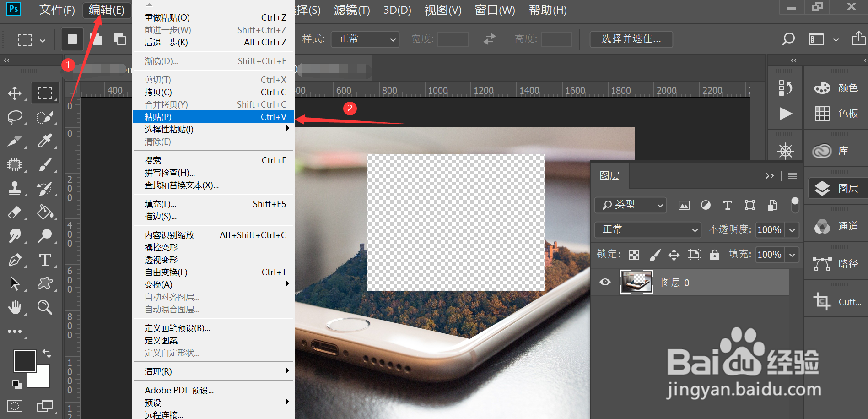
Task: Toggle shape layer filter
Action: 749,205
